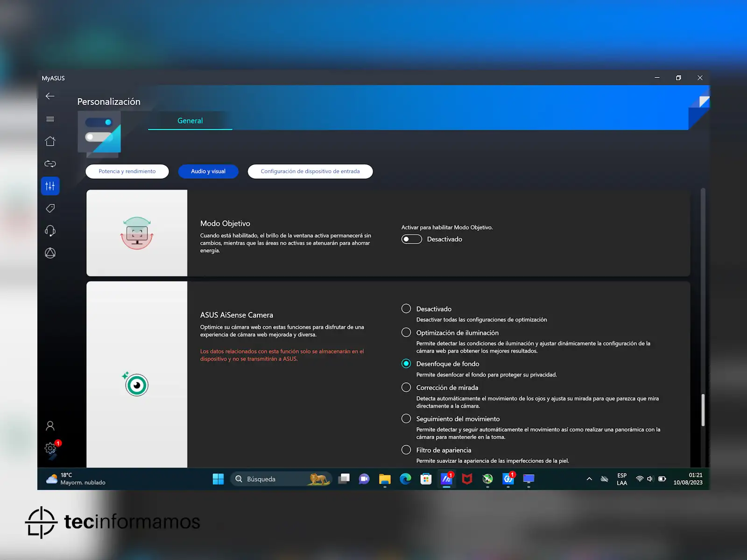Open the user account icon
Image resolution: width=747 pixels, height=560 pixels.
(50, 426)
